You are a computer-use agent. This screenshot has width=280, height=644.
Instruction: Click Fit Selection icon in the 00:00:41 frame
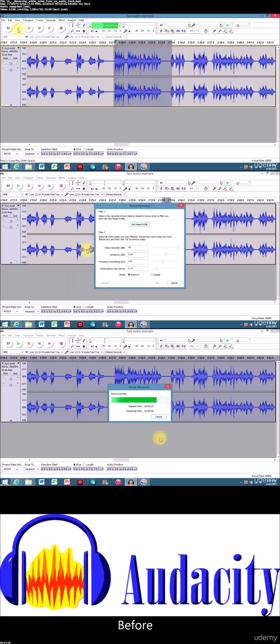coord(225,31)
